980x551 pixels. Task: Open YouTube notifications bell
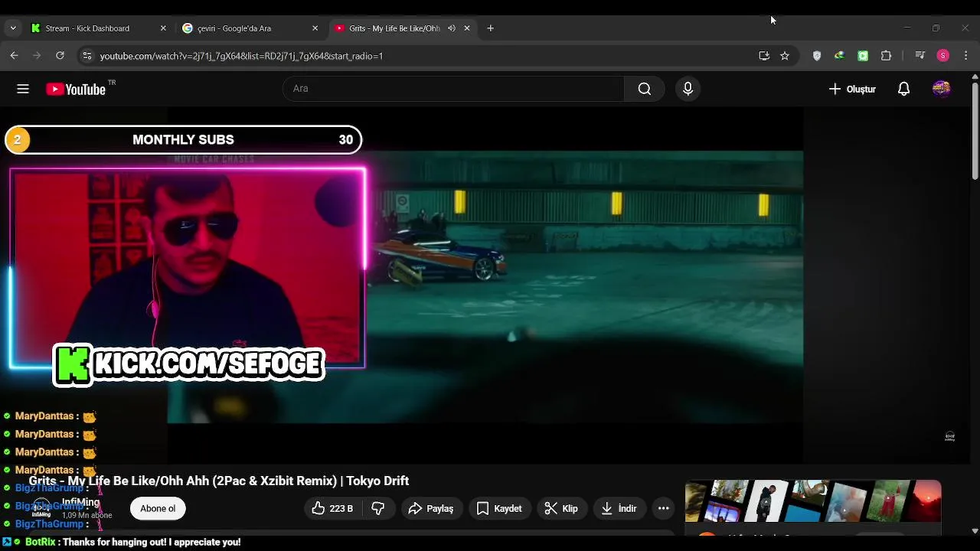(903, 89)
